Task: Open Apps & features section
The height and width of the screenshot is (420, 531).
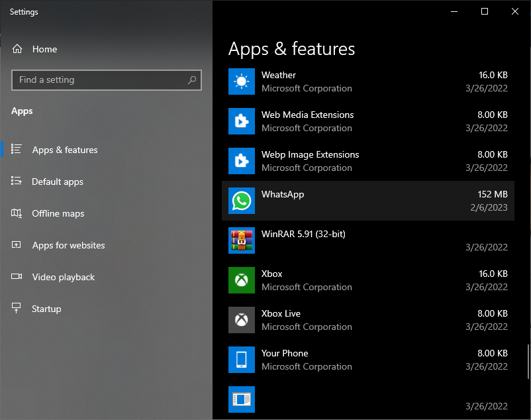Action: coord(64,150)
